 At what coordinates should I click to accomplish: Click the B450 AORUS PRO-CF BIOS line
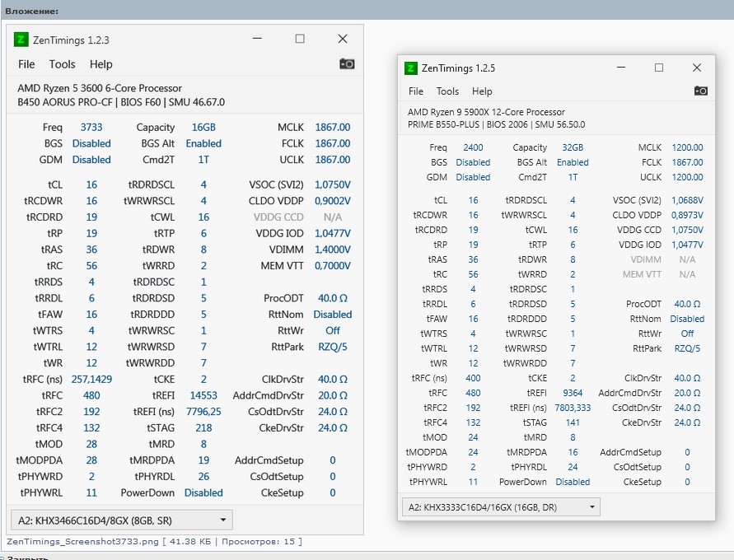(x=121, y=102)
